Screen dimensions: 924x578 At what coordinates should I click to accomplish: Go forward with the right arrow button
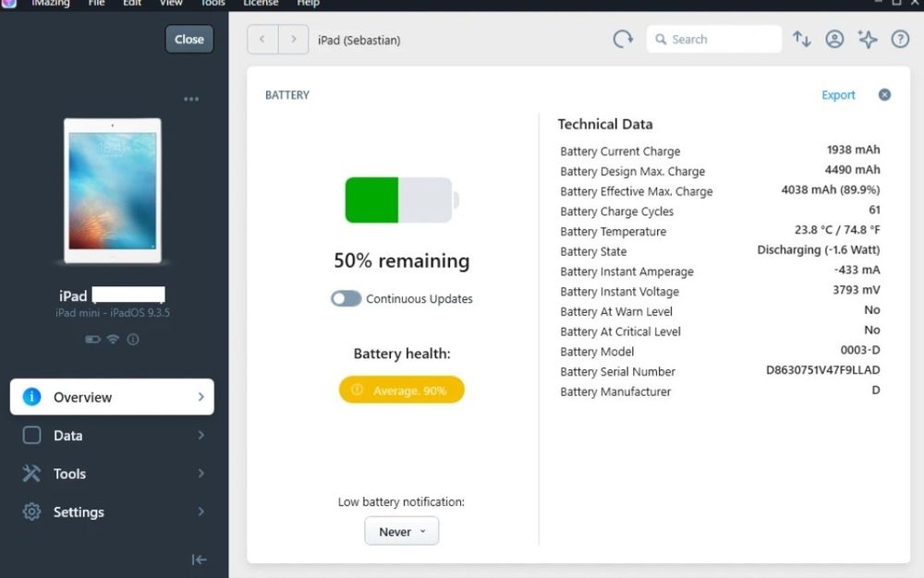click(x=294, y=40)
